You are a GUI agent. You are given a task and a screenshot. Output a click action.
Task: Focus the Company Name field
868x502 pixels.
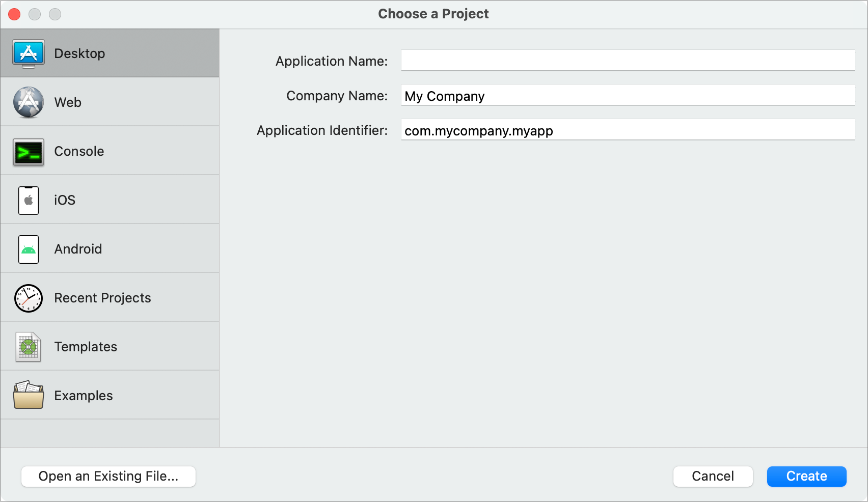pos(628,95)
